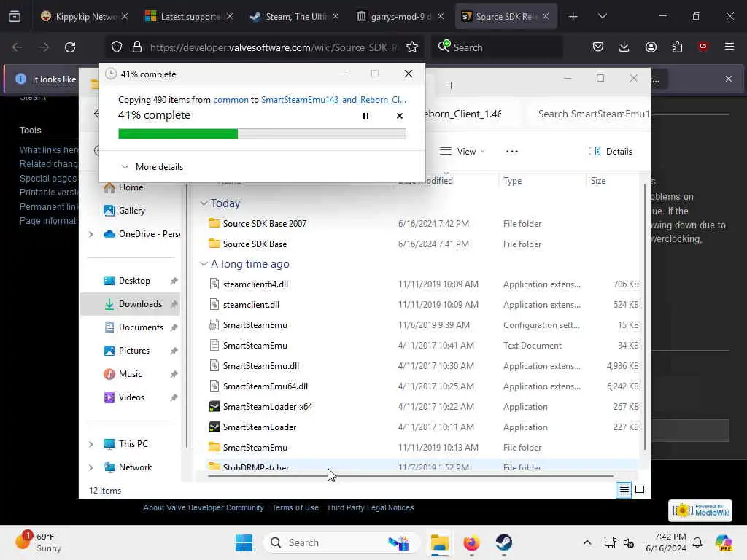Expand This PC tree node
This screenshot has height=560, width=747.
point(90,444)
